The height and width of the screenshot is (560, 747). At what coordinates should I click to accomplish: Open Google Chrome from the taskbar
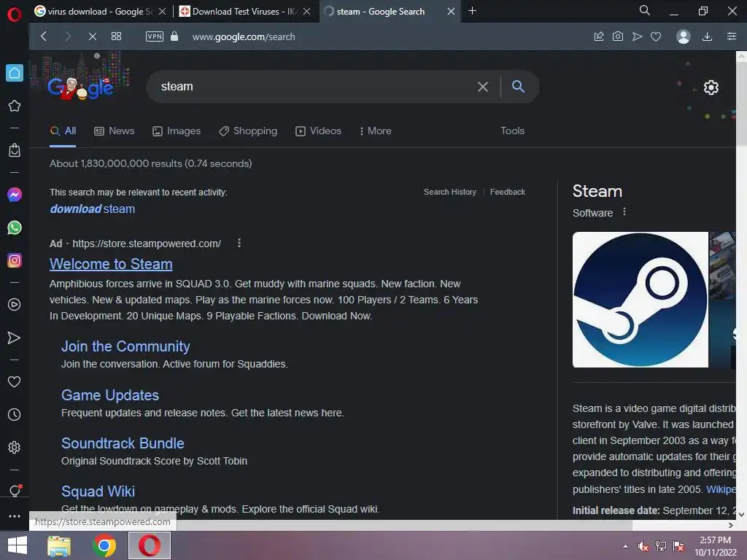pyautogui.click(x=104, y=545)
